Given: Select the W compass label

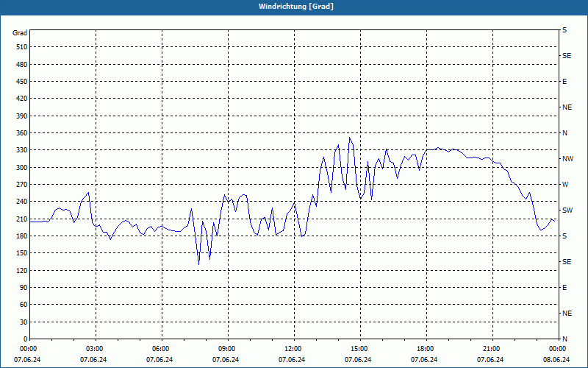Looking at the screenshot, I should (x=565, y=185).
